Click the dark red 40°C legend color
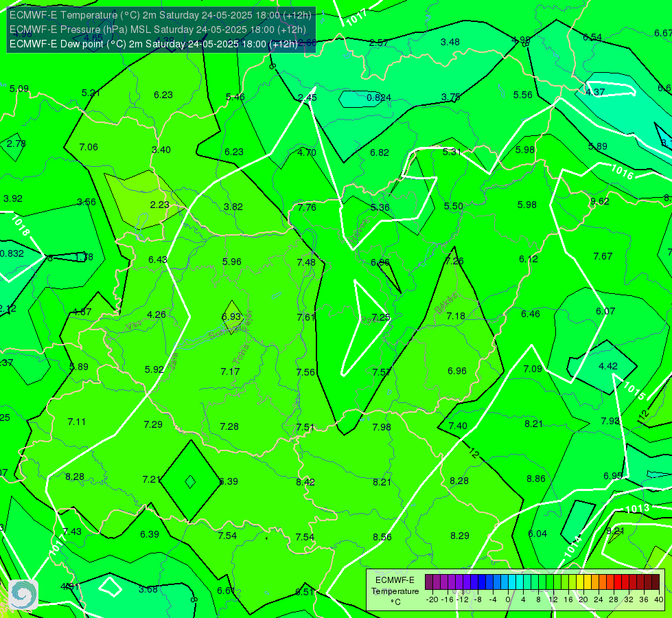This screenshot has width=672, height=618. point(656,582)
